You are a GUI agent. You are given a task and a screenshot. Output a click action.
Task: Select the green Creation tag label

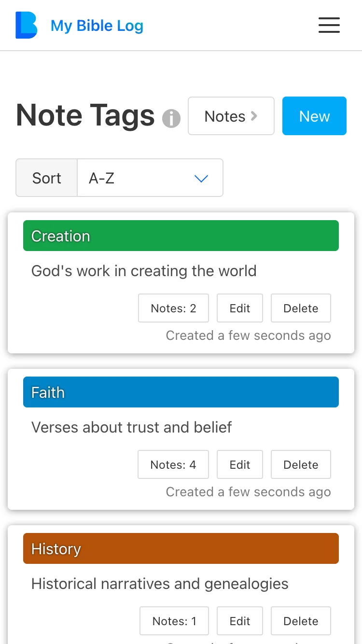(x=181, y=236)
